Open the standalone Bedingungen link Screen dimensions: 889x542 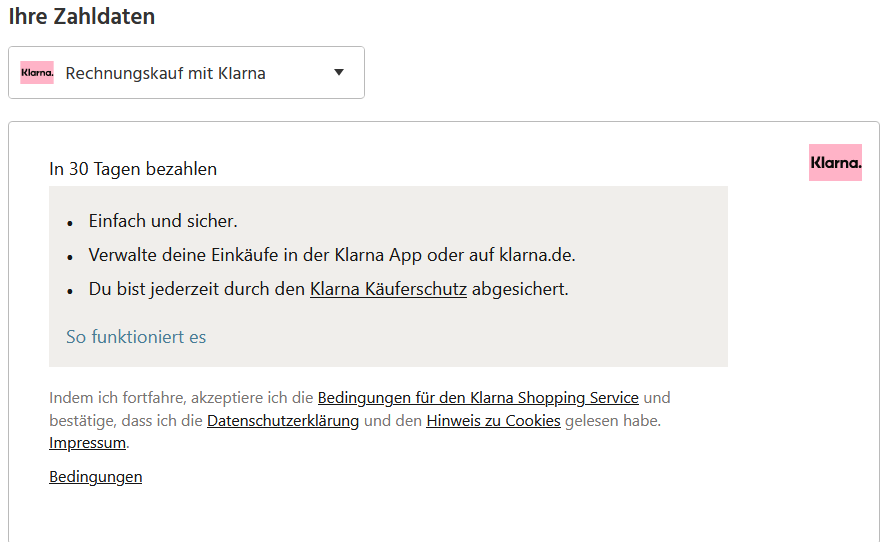pyautogui.click(x=96, y=477)
